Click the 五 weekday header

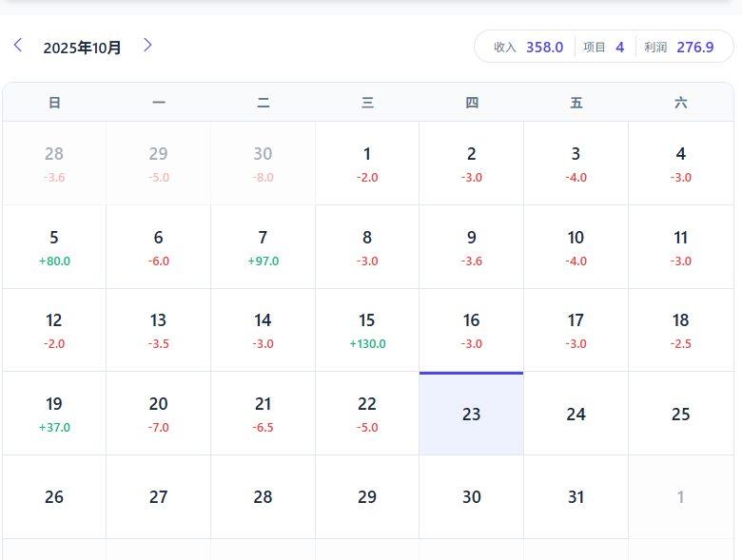(x=576, y=103)
